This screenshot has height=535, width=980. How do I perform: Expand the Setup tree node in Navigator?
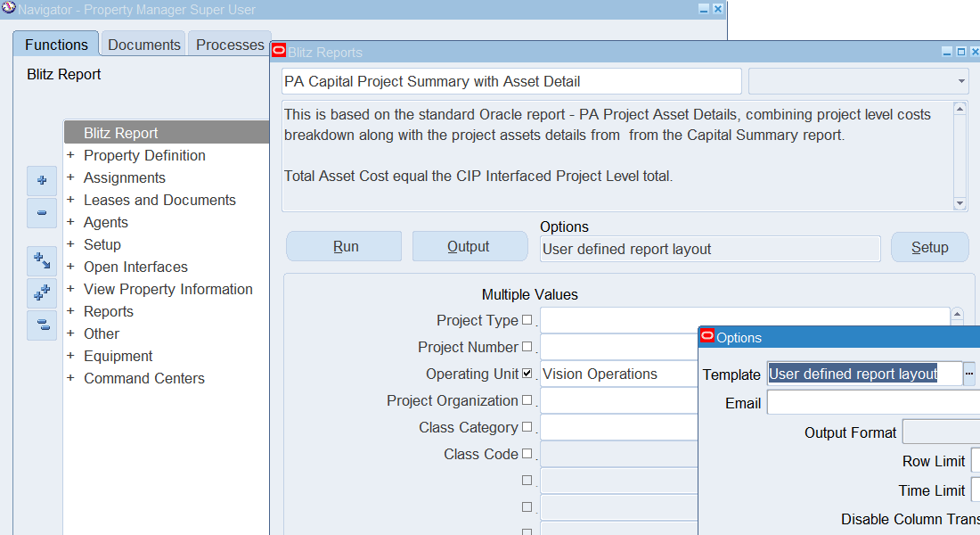(x=70, y=244)
